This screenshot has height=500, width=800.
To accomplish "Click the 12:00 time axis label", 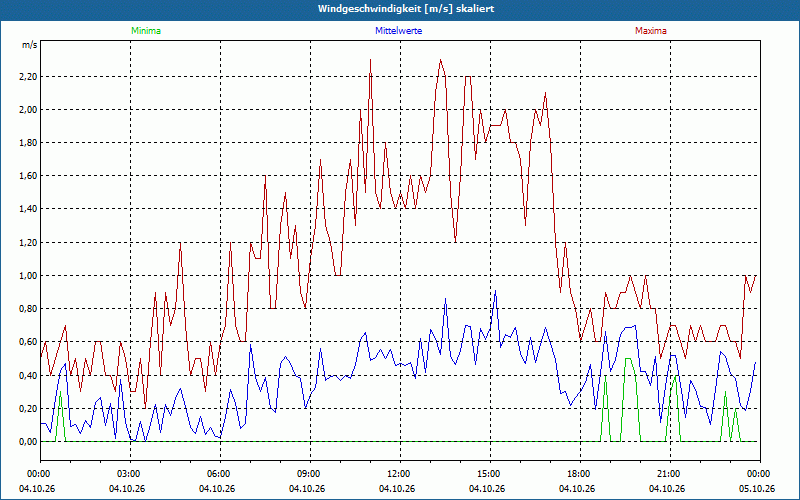I will [400, 474].
